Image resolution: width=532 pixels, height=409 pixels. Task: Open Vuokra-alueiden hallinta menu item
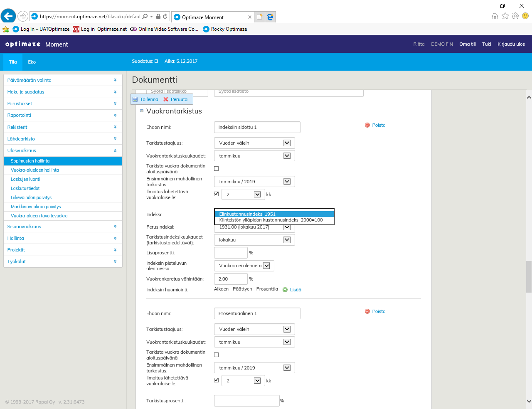35,170
